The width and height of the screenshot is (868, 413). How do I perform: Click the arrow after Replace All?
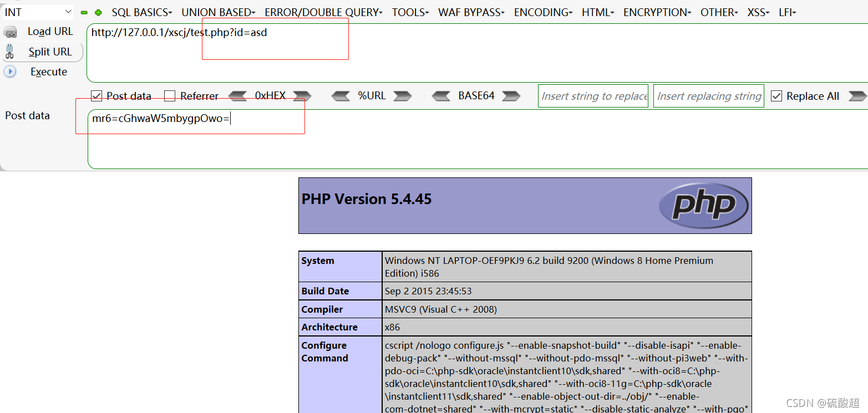tap(857, 96)
